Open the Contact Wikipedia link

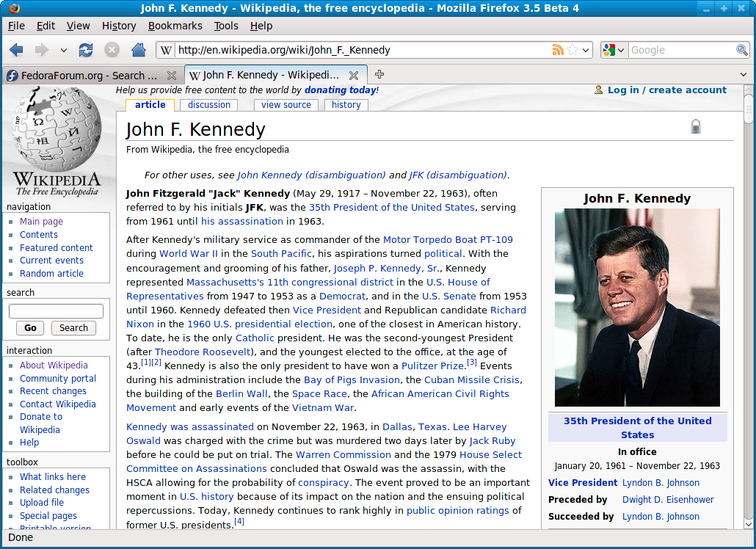(x=58, y=404)
